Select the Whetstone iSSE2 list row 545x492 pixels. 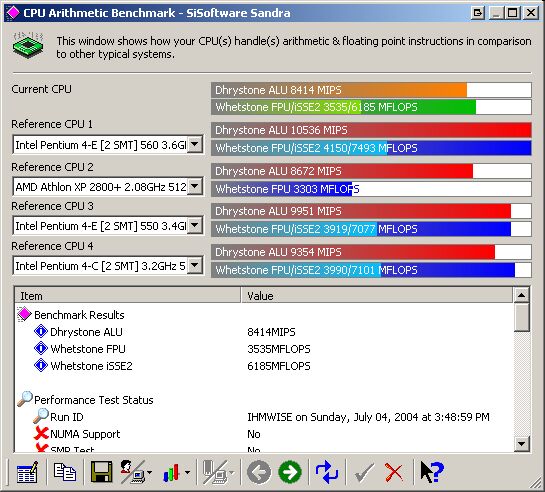pos(264,366)
